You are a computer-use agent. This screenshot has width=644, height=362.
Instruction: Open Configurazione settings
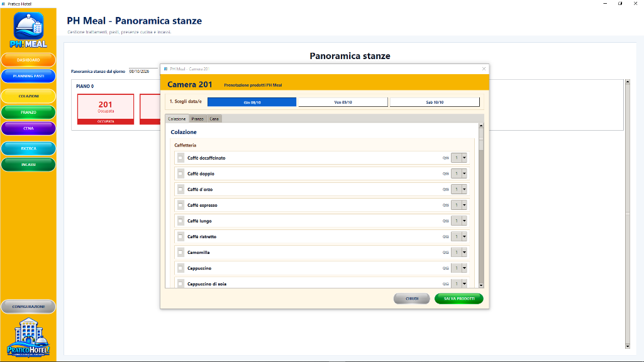(x=28, y=307)
